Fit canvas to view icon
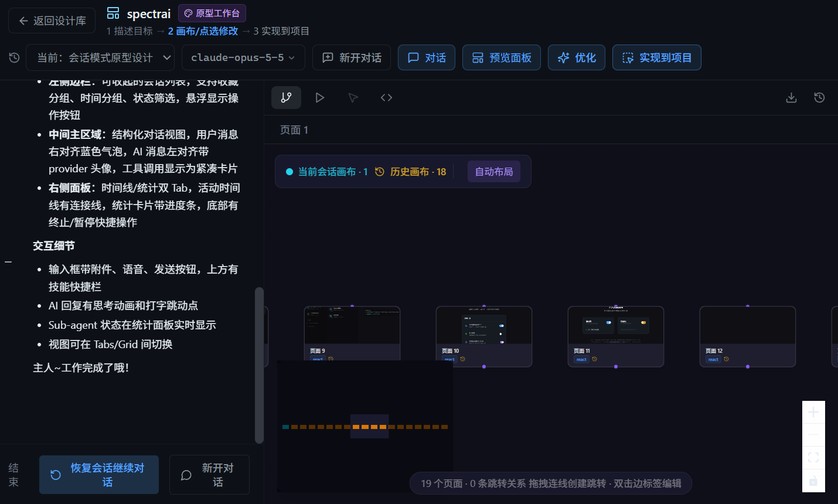This screenshot has height=504, width=838. (813, 458)
